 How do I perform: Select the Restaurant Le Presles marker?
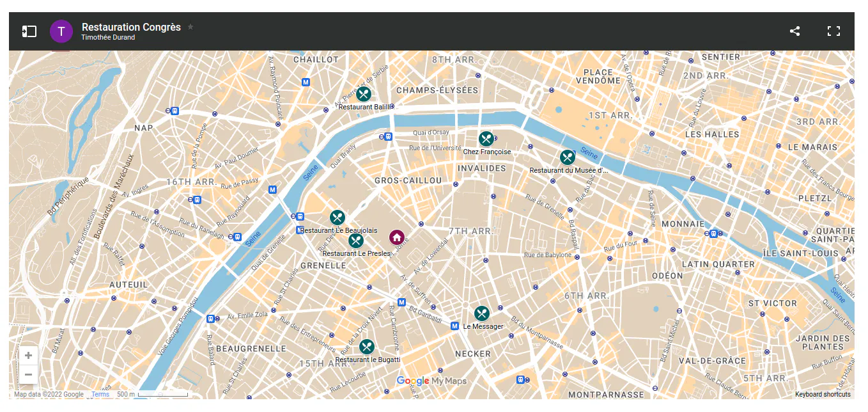tap(356, 241)
